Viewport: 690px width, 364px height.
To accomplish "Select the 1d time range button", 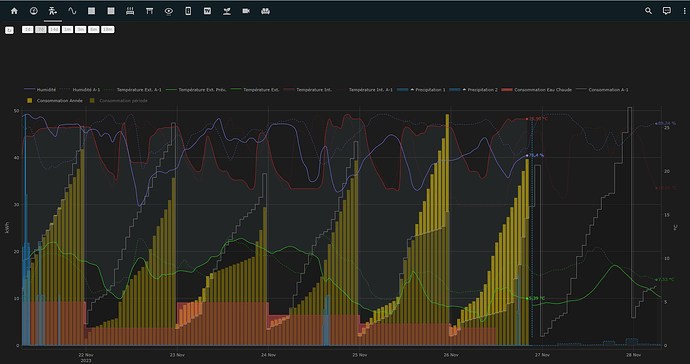I will 27,29.
